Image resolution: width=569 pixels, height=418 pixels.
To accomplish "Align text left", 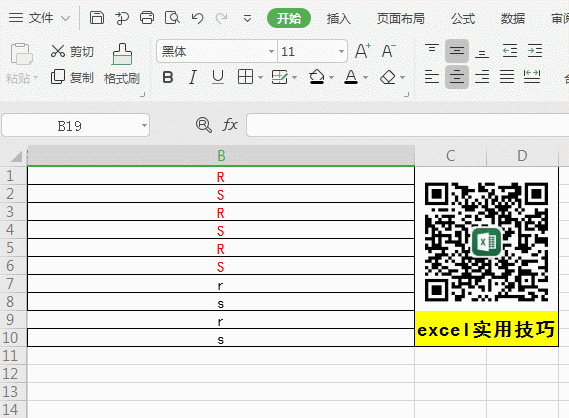I will [x=432, y=77].
